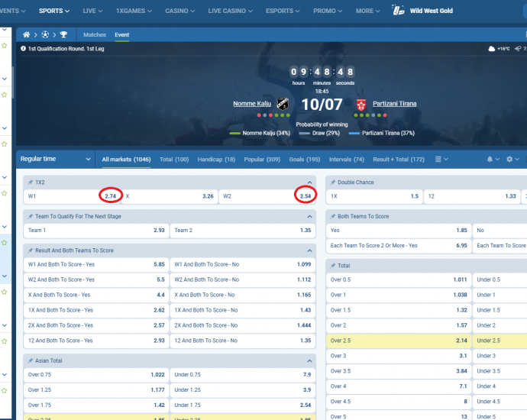Check the cloud weather icon
The image size is (527, 420).
click(x=491, y=49)
